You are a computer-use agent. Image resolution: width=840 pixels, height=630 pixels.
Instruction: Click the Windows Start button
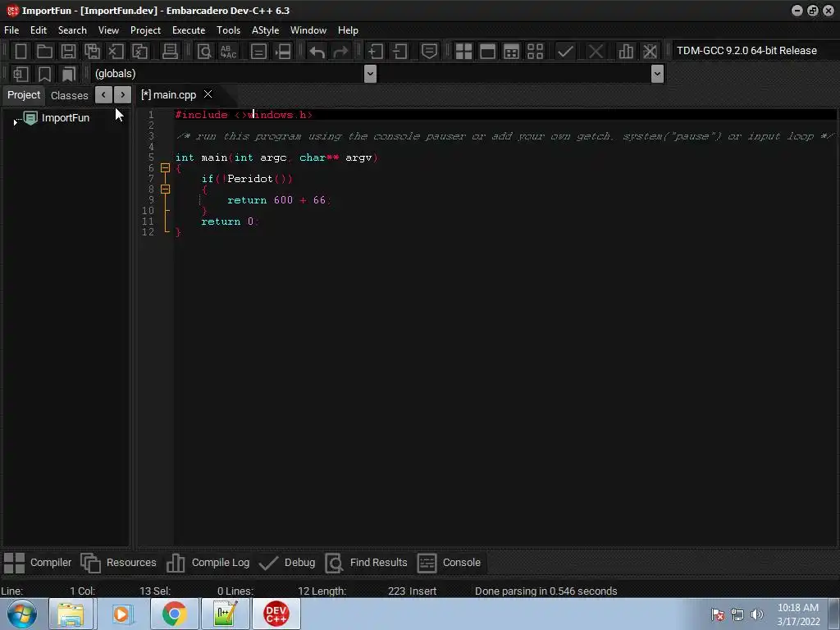pyautogui.click(x=22, y=614)
